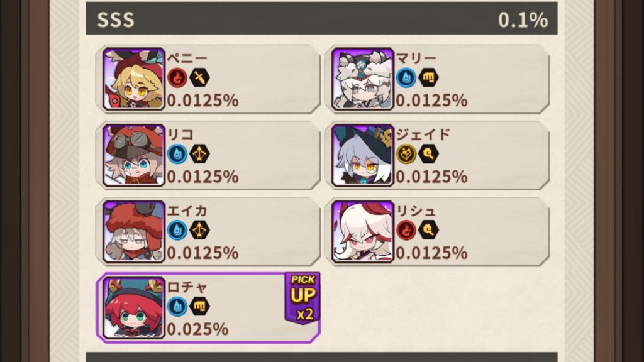Click the SSS rarity header bar
The image size is (644, 362).
click(x=321, y=19)
